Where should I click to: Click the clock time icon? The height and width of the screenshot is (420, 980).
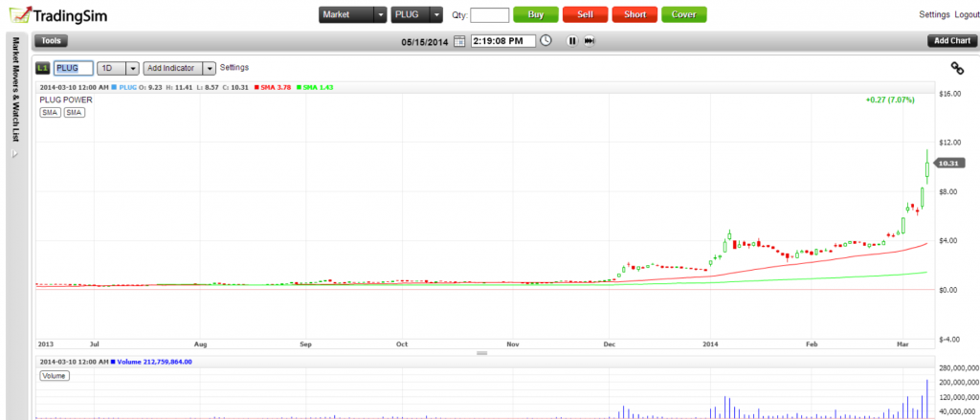pyautogui.click(x=546, y=40)
